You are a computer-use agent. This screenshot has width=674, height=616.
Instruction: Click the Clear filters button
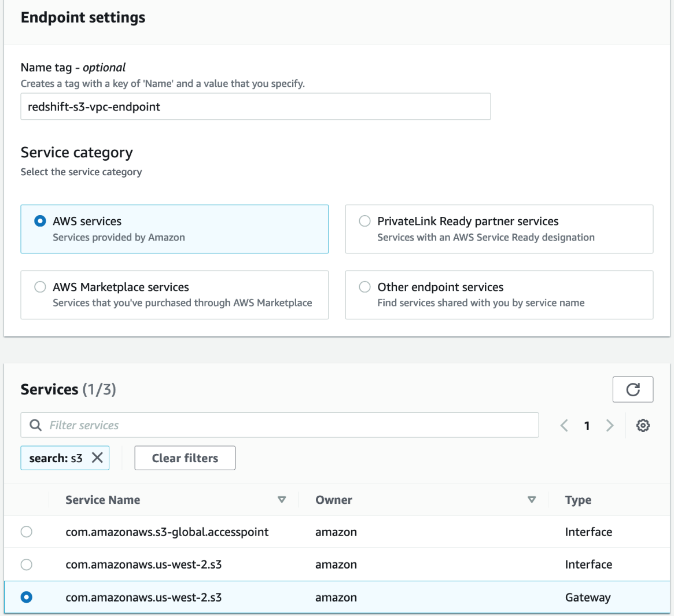(x=185, y=458)
